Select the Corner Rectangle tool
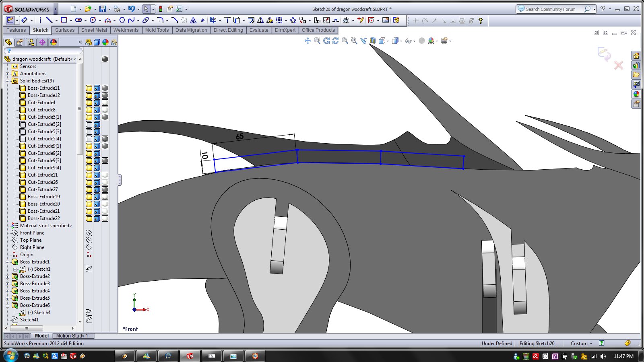 pos(64,20)
